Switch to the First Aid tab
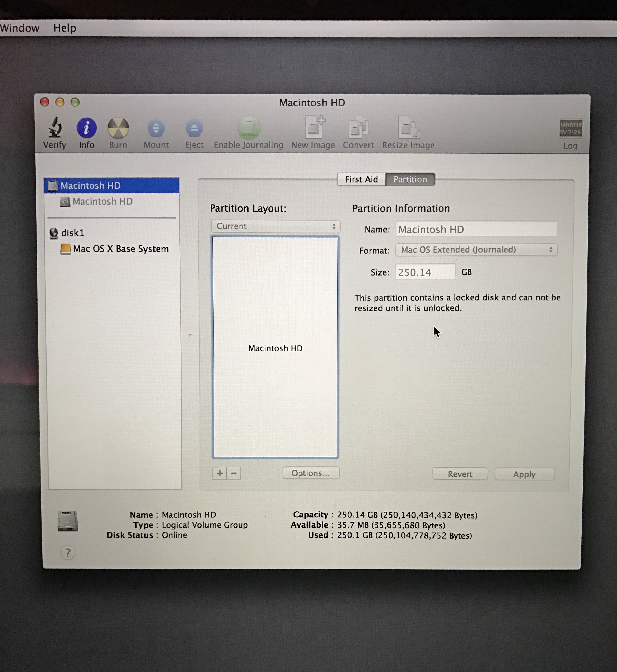 (361, 179)
